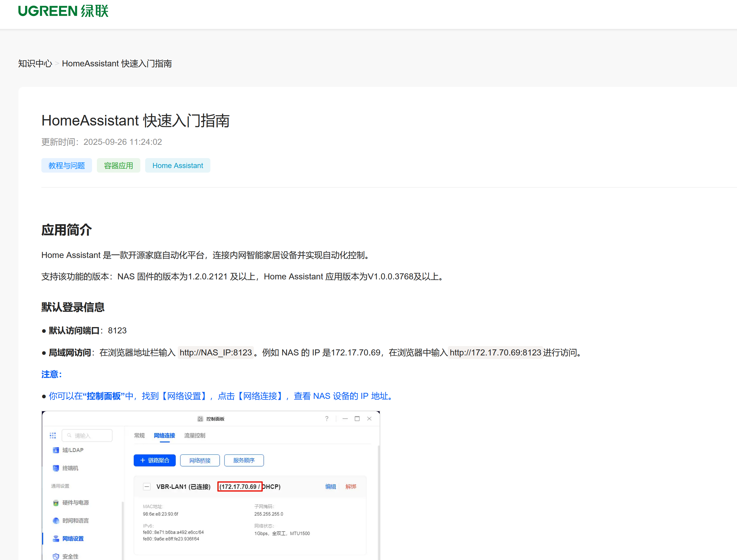Select the 网络连接 tab

coord(164,435)
